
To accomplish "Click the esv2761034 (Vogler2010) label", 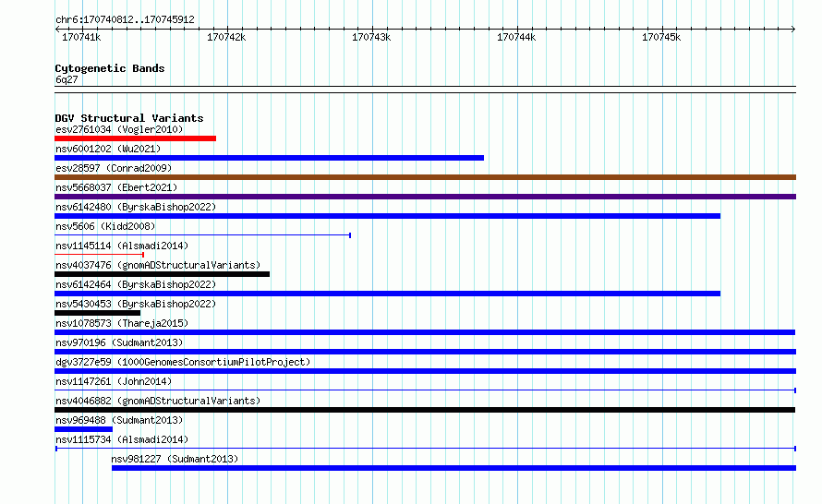I will coord(119,129).
